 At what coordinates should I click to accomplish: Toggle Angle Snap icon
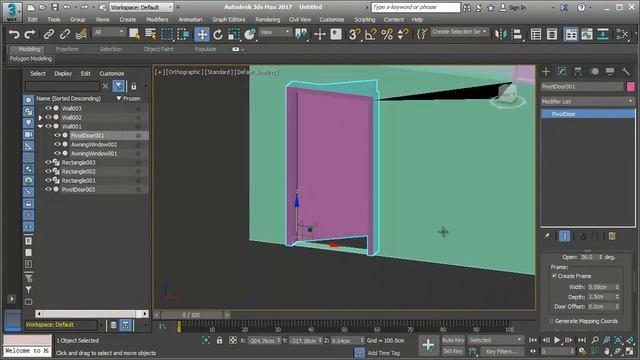(x=370, y=34)
